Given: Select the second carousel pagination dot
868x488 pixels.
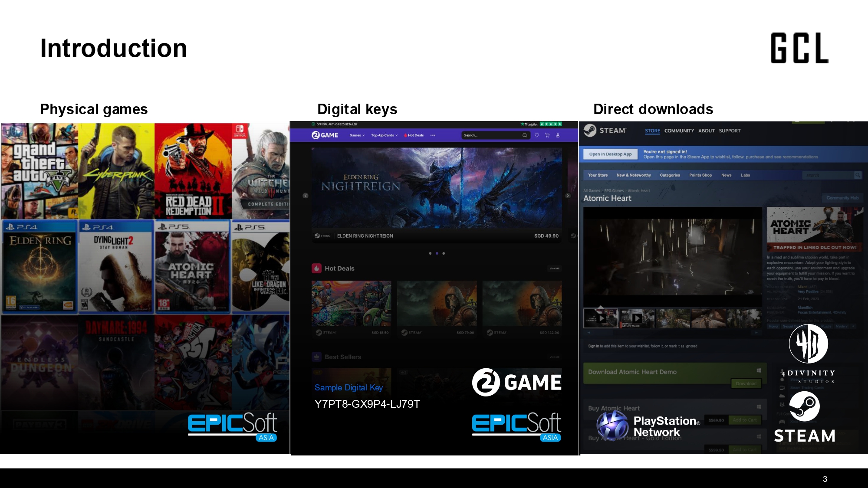Looking at the screenshot, I should pyautogui.click(x=437, y=253).
